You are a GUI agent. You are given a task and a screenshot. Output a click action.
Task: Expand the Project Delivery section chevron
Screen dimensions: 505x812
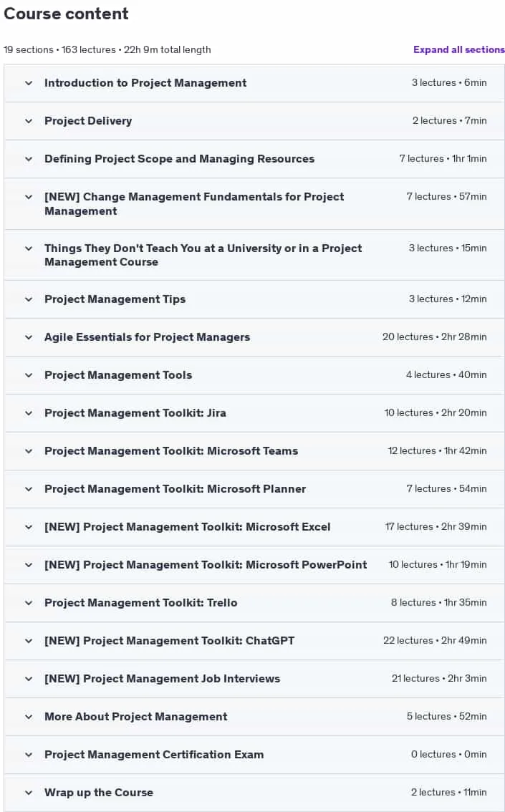point(29,121)
